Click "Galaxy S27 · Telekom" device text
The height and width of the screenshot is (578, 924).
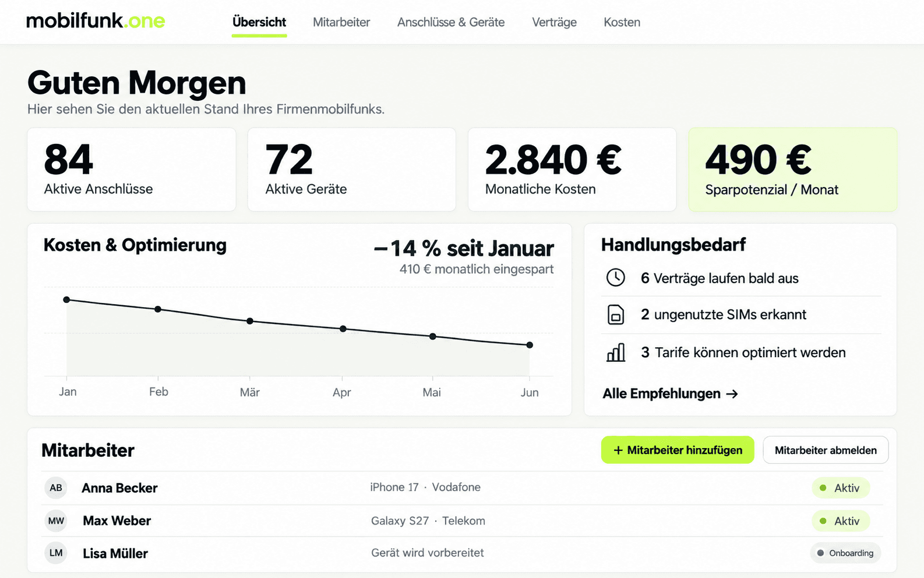pyautogui.click(x=428, y=521)
